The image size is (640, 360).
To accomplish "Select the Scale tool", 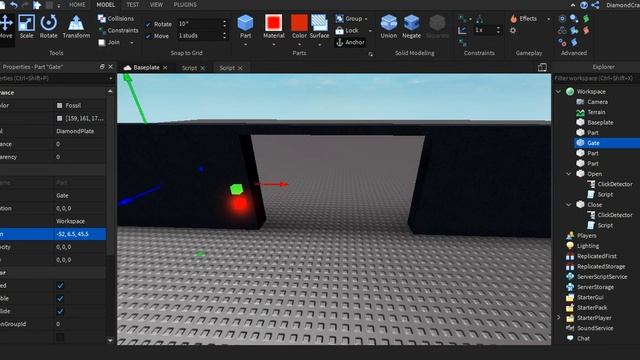I will (27, 27).
